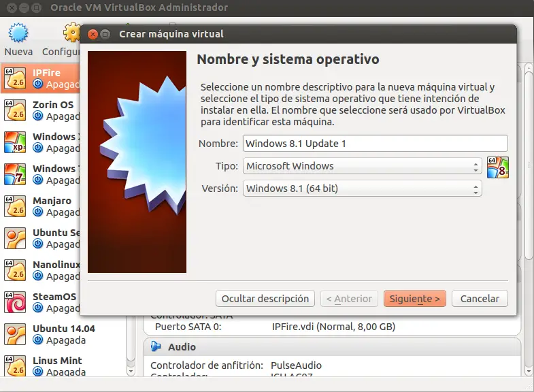Click 'IPFire.vdi (Normal, 8,00 GB)' text
The height and width of the screenshot is (392, 534).
(x=333, y=327)
